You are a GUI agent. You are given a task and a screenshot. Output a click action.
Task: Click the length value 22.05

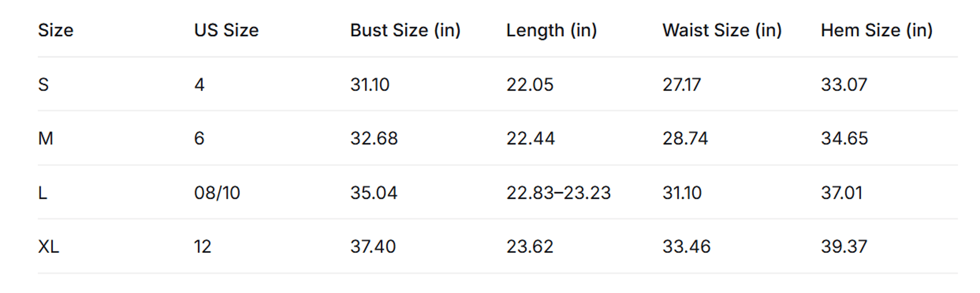530,84
